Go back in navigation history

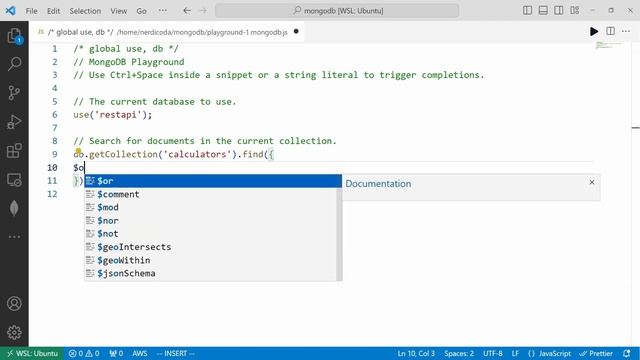coord(187,11)
